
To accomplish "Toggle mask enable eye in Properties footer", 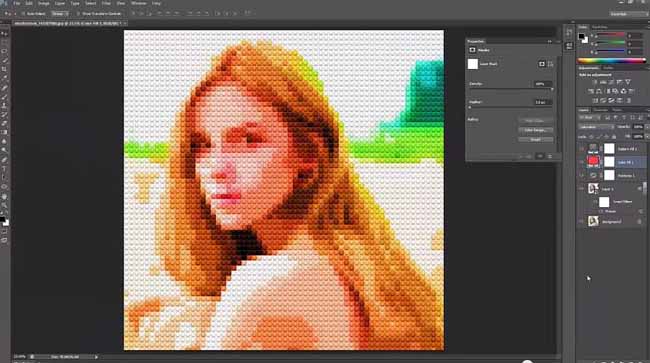I will 540,156.
